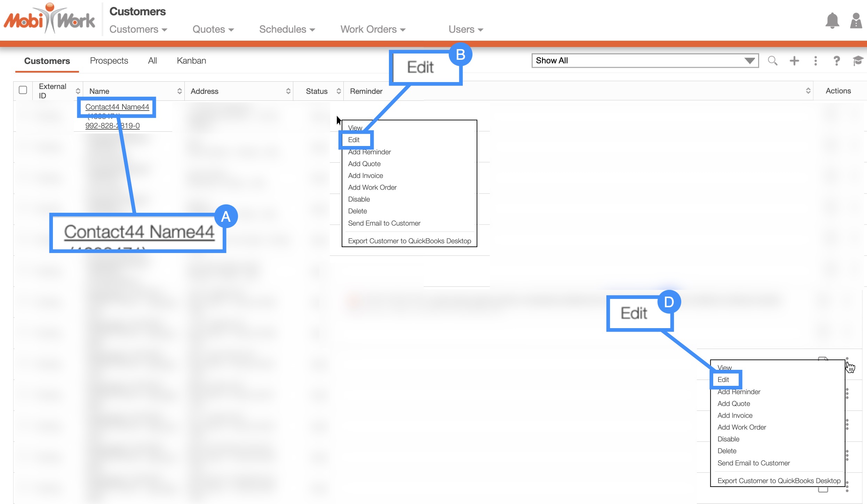The height and width of the screenshot is (504, 867).
Task: Toggle the select-all header checkbox
Action: (x=23, y=90)
